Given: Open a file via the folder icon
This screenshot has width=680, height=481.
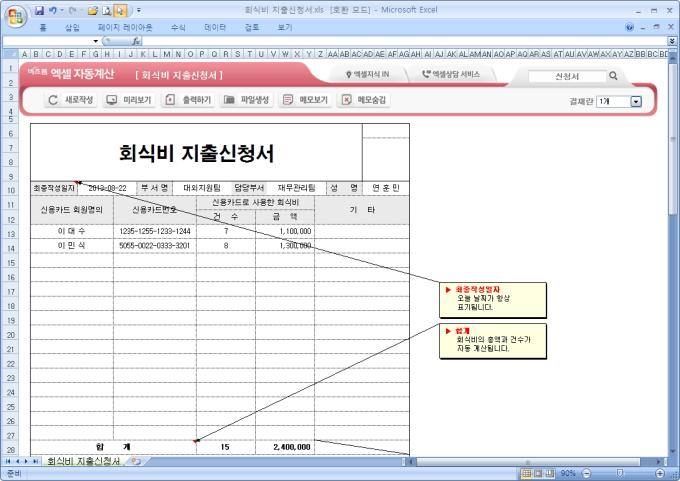Looking at the screenshot, I should [92, 10].
